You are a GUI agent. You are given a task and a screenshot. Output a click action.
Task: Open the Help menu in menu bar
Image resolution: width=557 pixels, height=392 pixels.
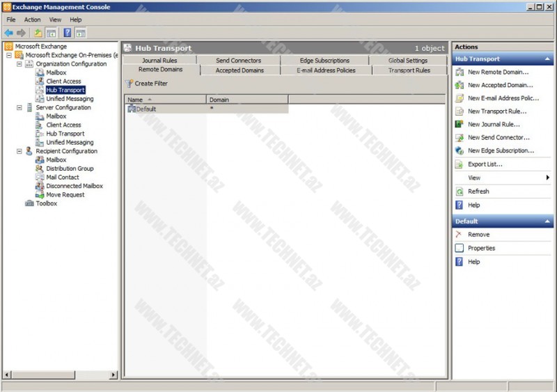click(76, 19)
